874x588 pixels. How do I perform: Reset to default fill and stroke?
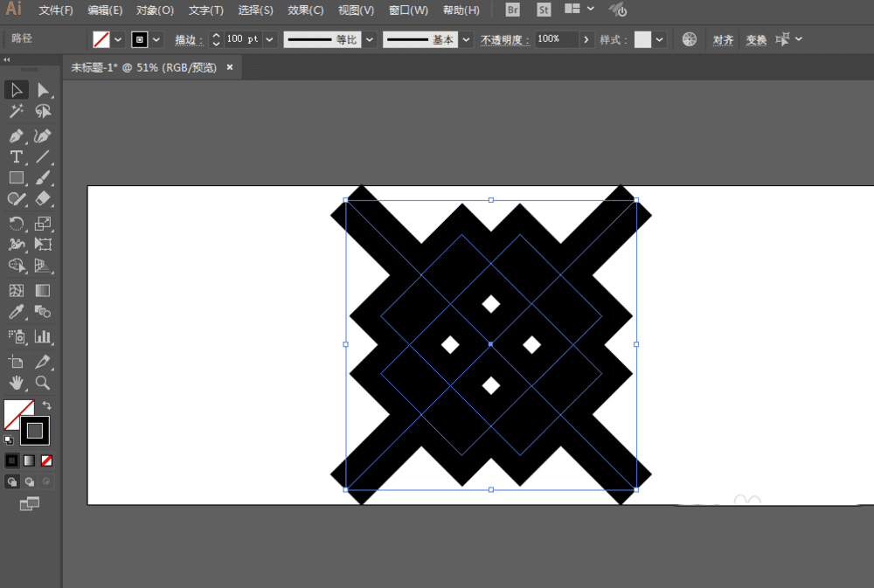(9, 440)
